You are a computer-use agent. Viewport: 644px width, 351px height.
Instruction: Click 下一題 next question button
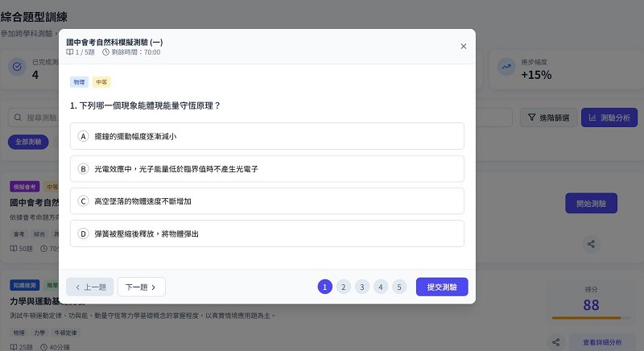tap(142, 287)
